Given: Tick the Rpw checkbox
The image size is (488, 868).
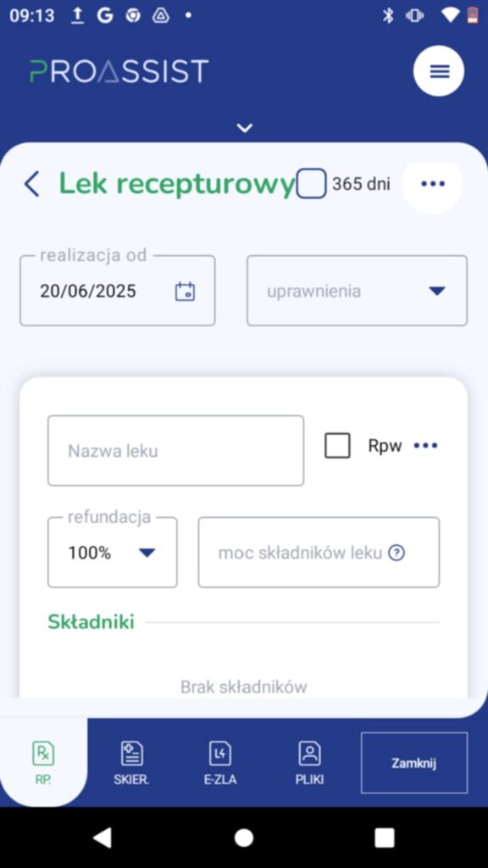Looking at the screenshot, I should tap(337, 446).
